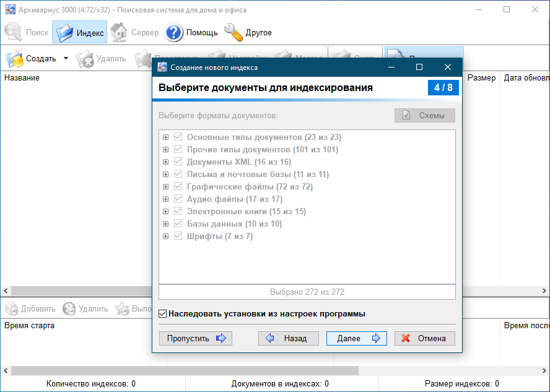Maximize the Создание нового индекса dialog
The height and width of the screenshot is (392, 550).
(x=419, y=67)
